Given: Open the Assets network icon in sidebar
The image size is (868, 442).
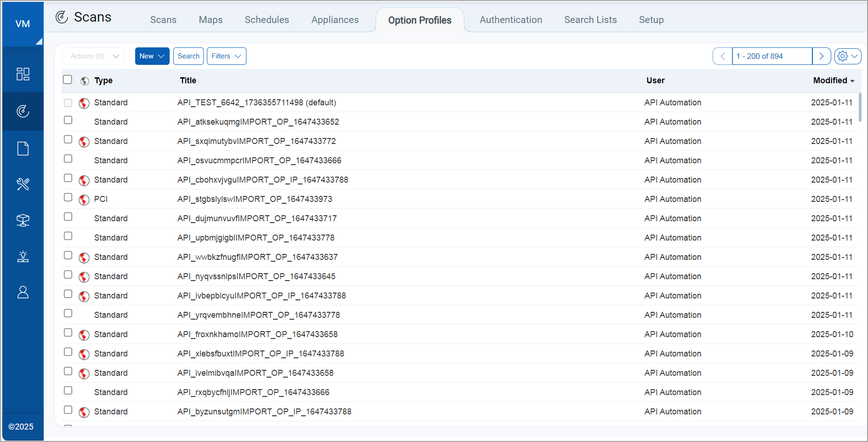Looking at the screenshot, I should (23, 220).
